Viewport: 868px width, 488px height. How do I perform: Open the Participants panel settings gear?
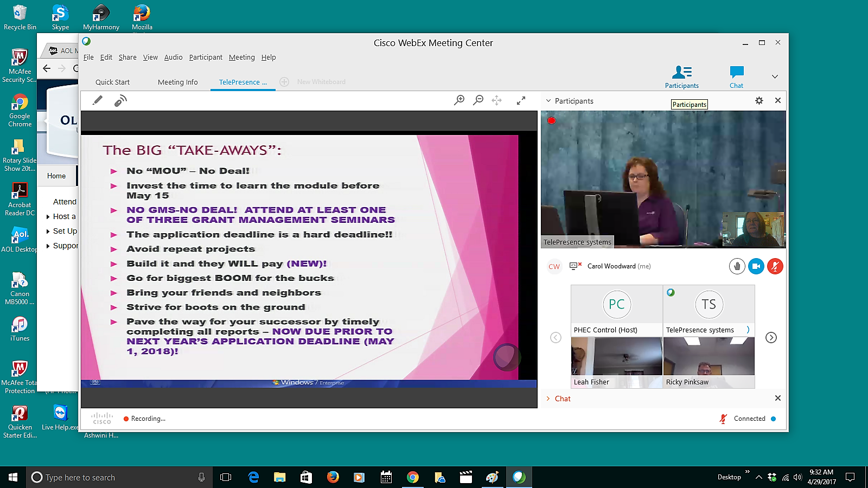(758, 101)
